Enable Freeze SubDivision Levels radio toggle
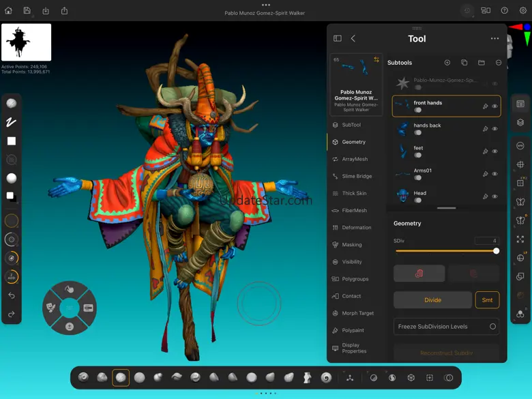Image resolution: width=532 pixels, height=399 pixels. click(492, 327)
